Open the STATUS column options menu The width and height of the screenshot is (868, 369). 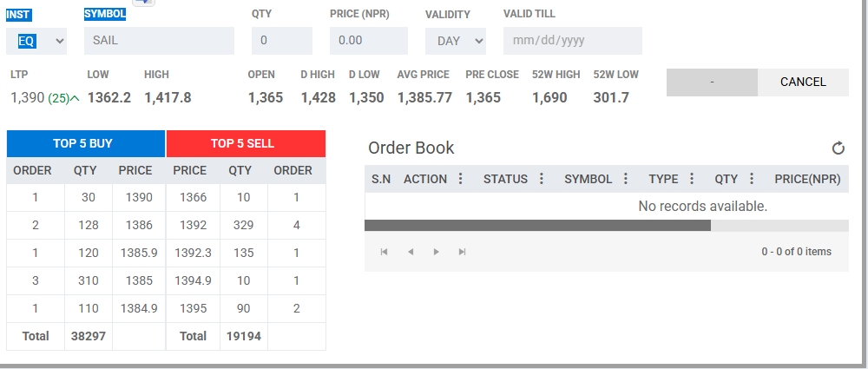(x=542, y=178)
